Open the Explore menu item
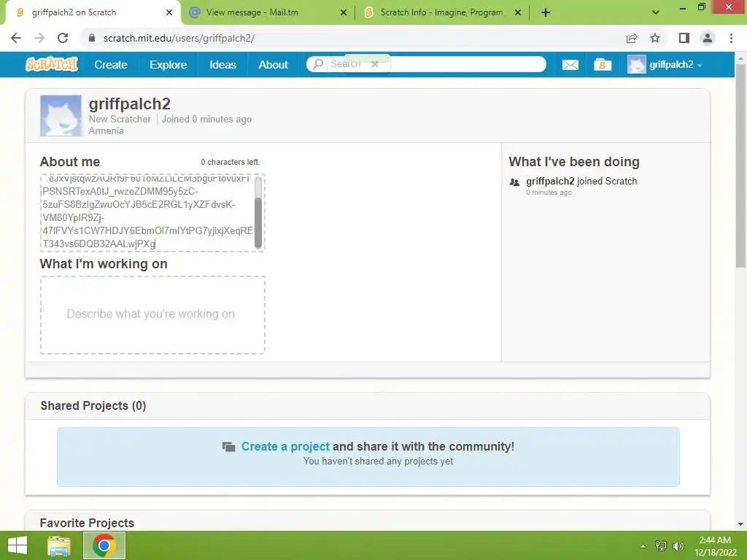747x560 pixels. (x=169, y=65)
